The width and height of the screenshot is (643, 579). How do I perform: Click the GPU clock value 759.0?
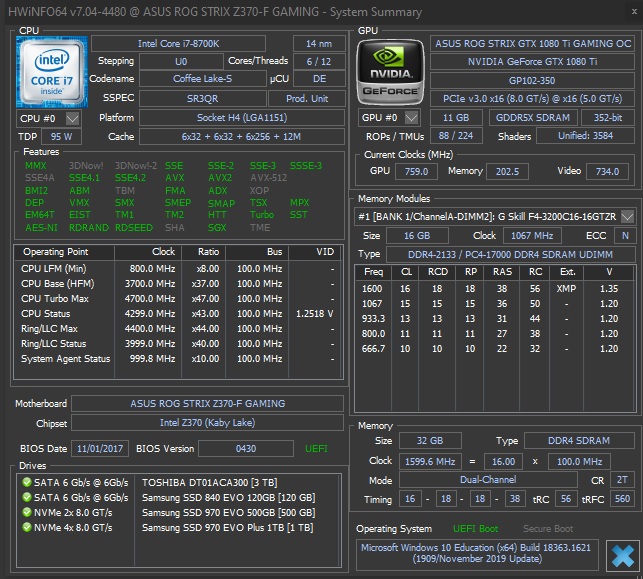(x=417, y=171)
